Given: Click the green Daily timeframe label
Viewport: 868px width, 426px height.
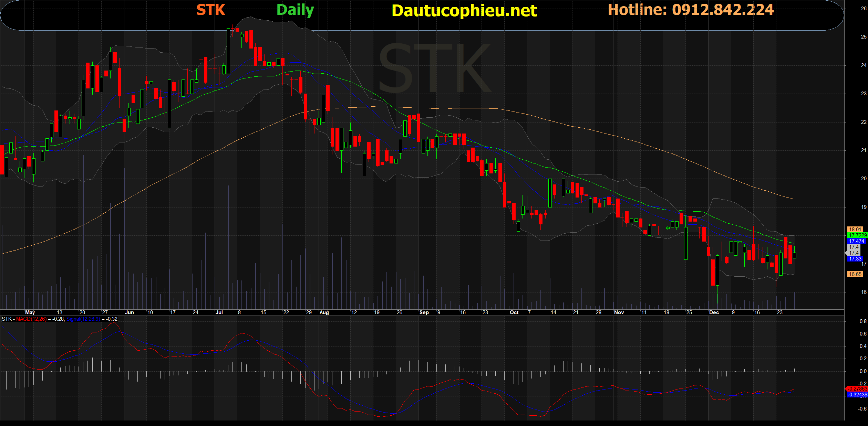Looking at the screenshot, I should click(x=295, y=10).
